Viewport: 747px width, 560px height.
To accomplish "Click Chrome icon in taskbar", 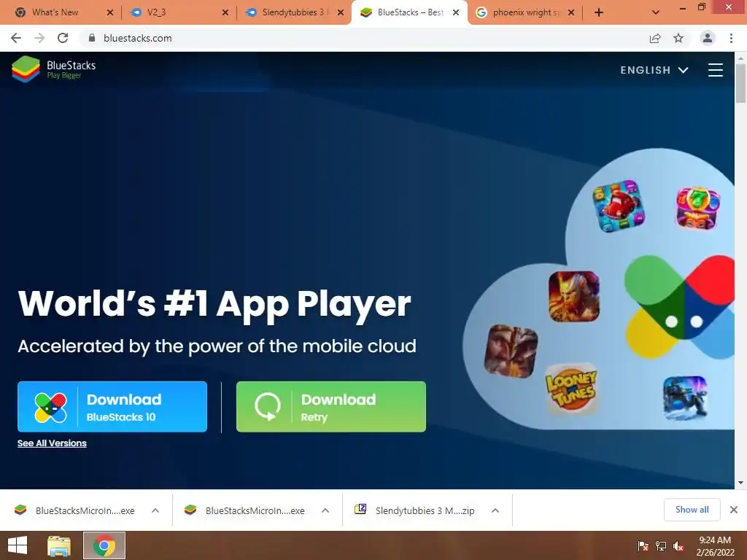I will [x=104, y=545].
